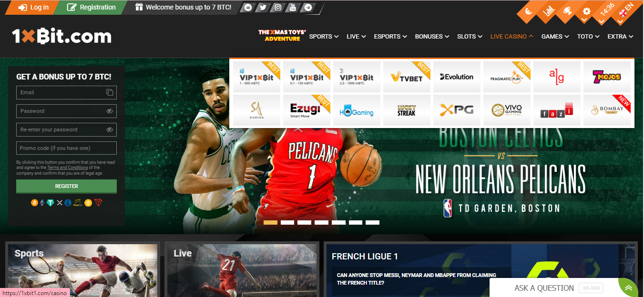The height and width of the screenshot is (297, 644).
Task: Open the Twitter social link icon
Action: click(x=263, y=8)
